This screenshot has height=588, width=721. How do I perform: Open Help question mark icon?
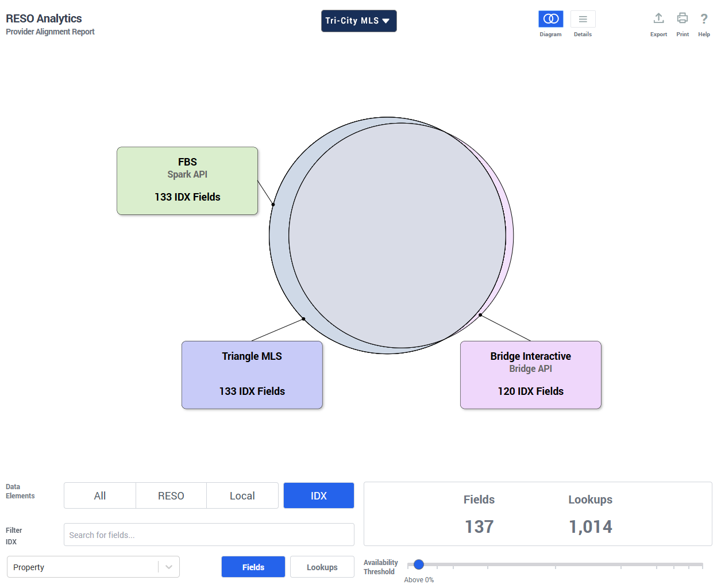pos(704,19)
